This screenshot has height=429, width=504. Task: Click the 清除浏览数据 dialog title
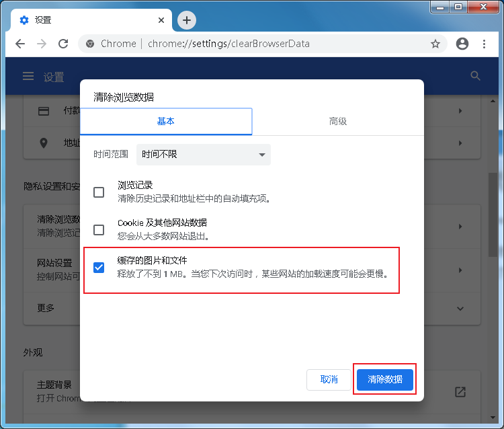point(124,97)
